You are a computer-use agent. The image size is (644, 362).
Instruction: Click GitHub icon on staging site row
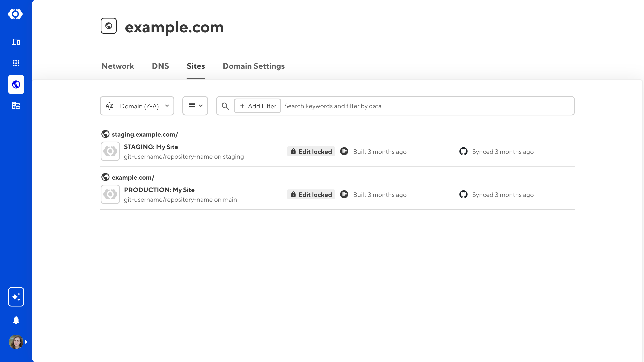[463, 151]
